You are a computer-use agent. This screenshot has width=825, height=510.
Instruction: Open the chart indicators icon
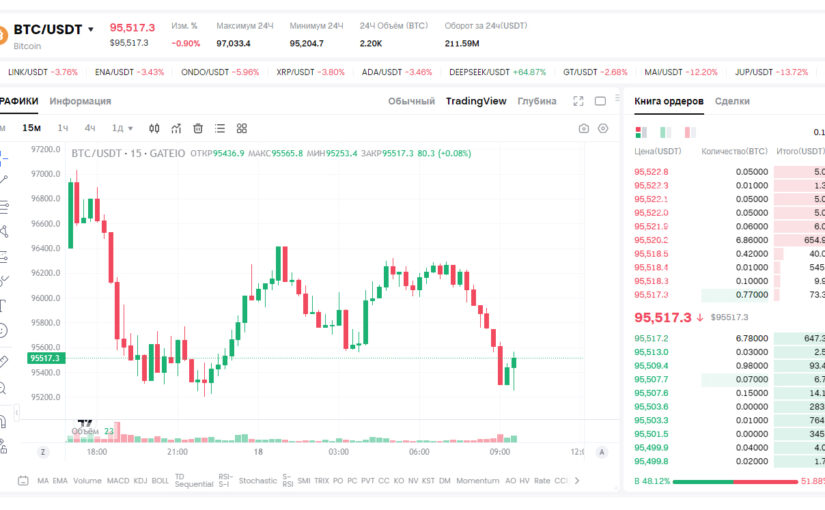[x=176, y=128]
